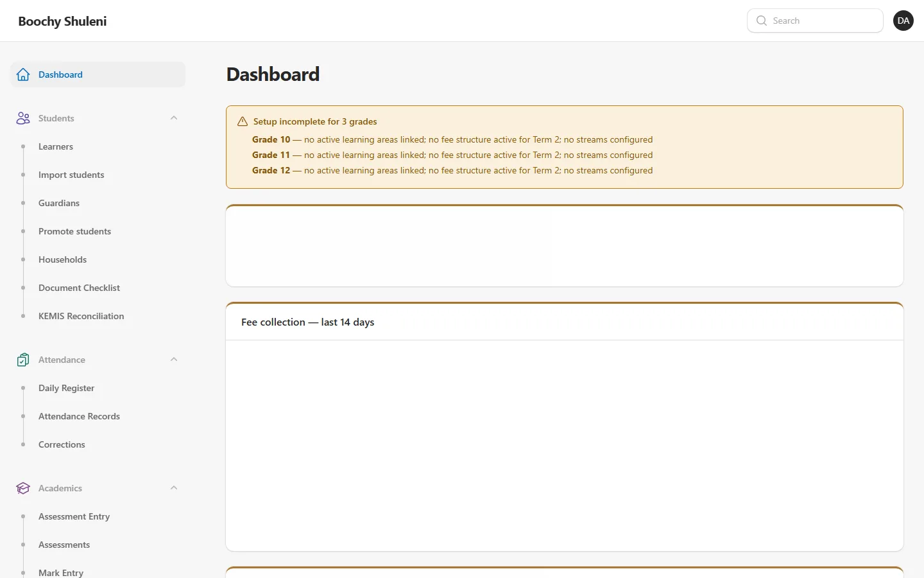The width and height of the screenshot is (924, 578).
Task: Open attendance Corrections
Action: 62,444
